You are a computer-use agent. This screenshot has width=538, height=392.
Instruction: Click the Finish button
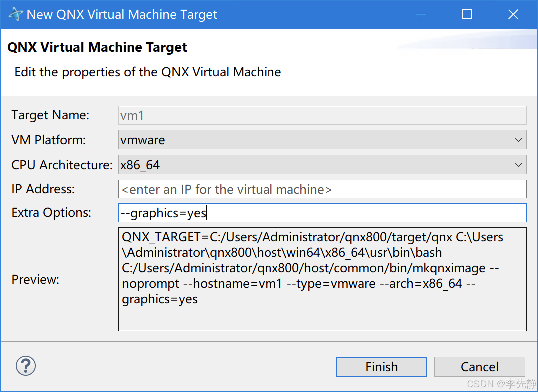[x=381, y=367]
